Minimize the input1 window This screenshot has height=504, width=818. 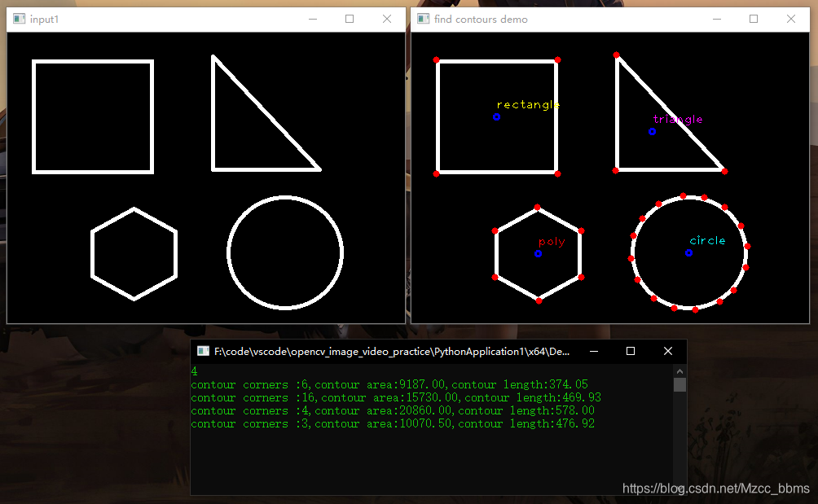point(313,19)
